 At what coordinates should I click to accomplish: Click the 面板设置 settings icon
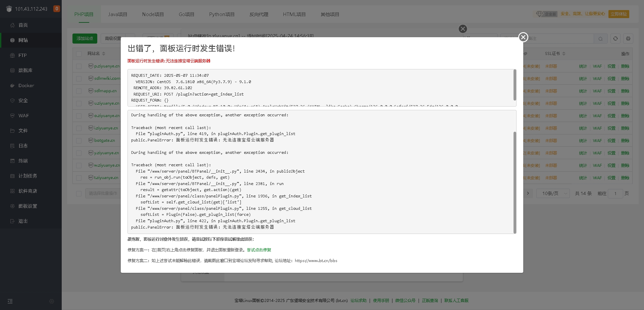[x=12, y=206]
